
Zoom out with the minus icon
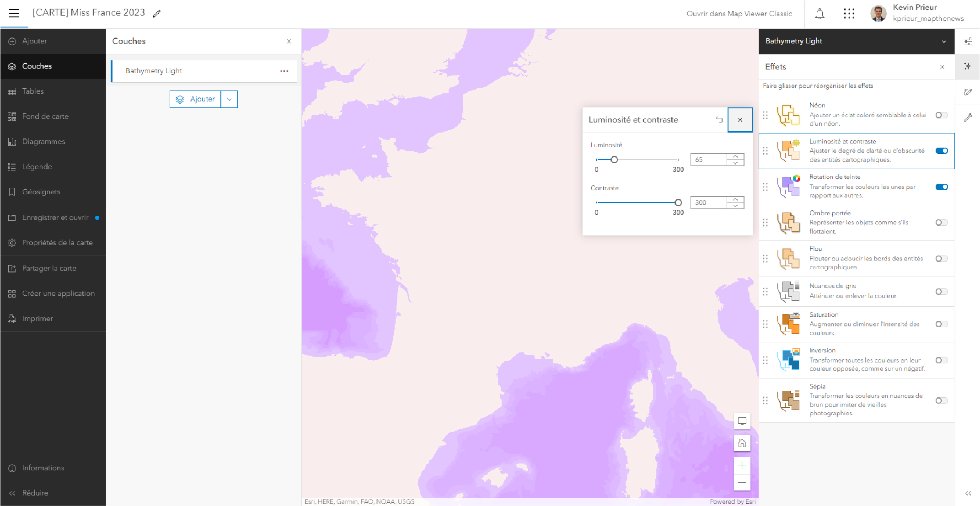[x=742, y=483]
